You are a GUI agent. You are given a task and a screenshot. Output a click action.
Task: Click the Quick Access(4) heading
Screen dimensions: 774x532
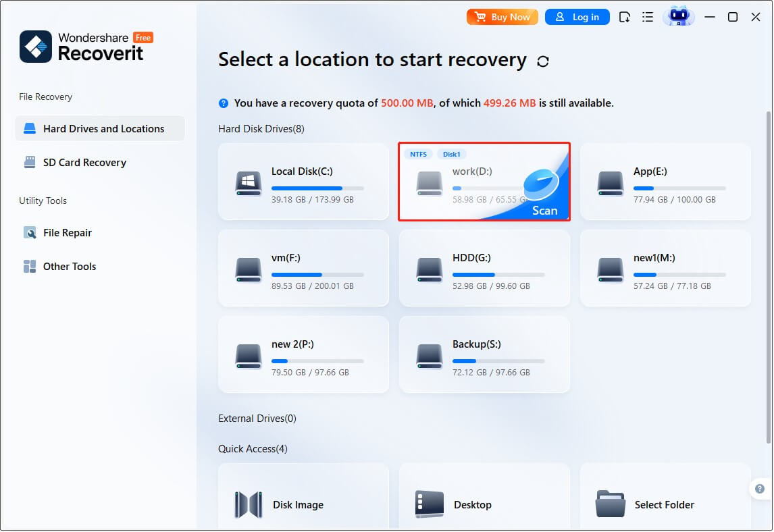click(x=253, y=449)
